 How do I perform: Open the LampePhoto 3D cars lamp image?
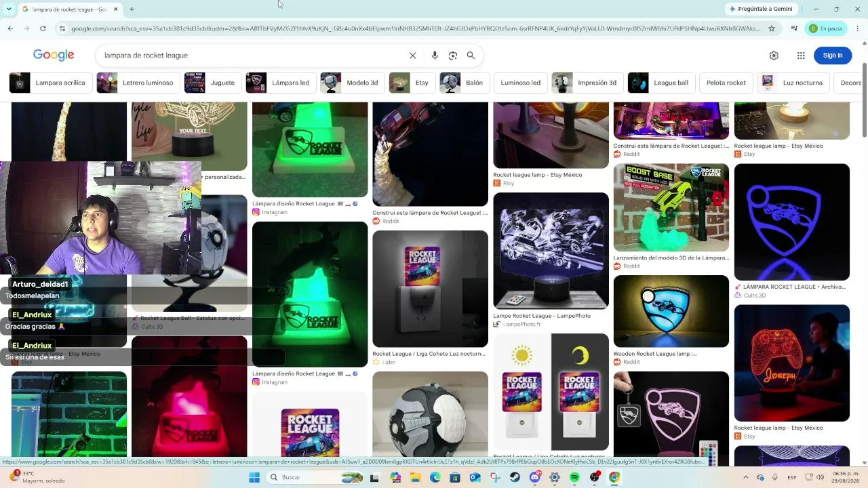[x=551, y=251]
